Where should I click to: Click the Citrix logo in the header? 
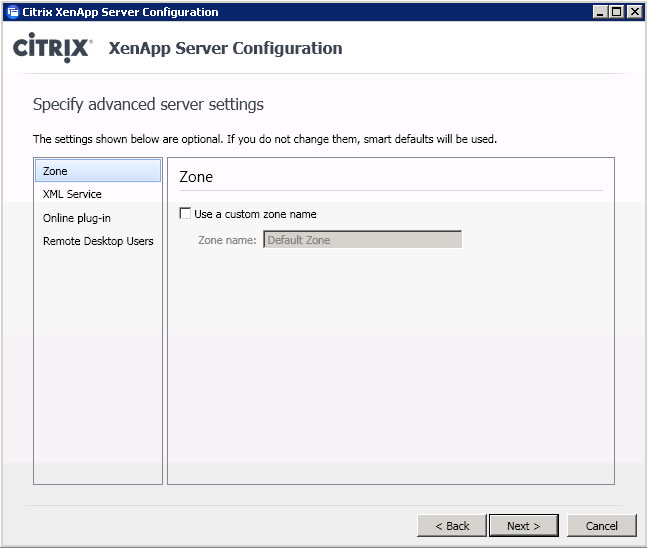[x=52, y=47]
